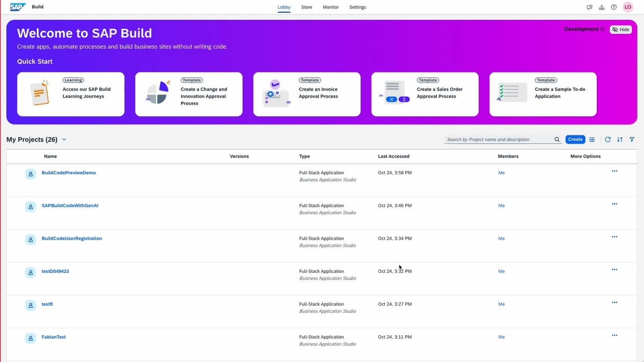Select the edit projects icon next to Create

pyautogui.click(x=592, y=139)
